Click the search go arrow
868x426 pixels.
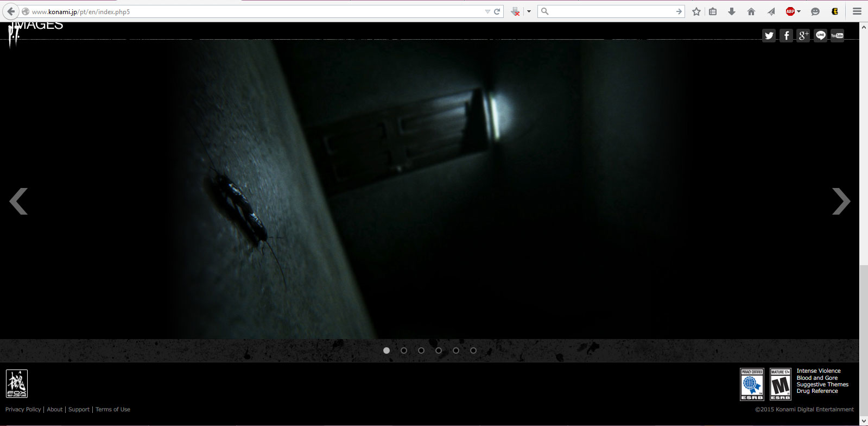click(x=679, y=11)
